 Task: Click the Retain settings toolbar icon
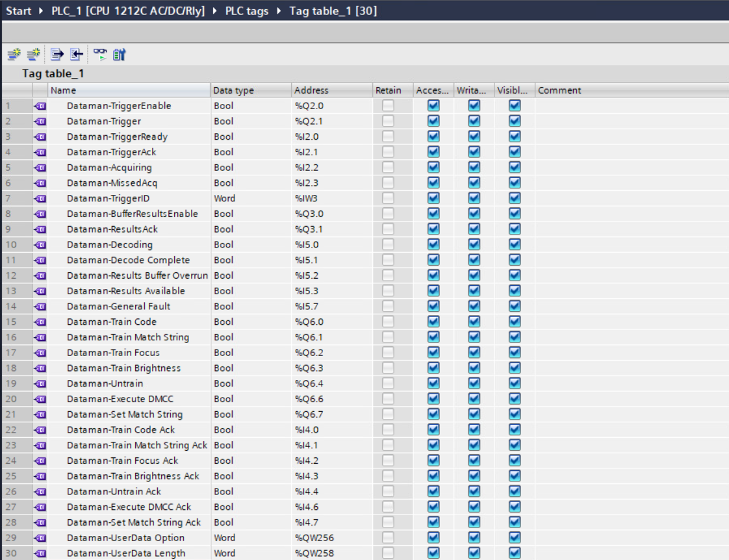tap(119, 55)
